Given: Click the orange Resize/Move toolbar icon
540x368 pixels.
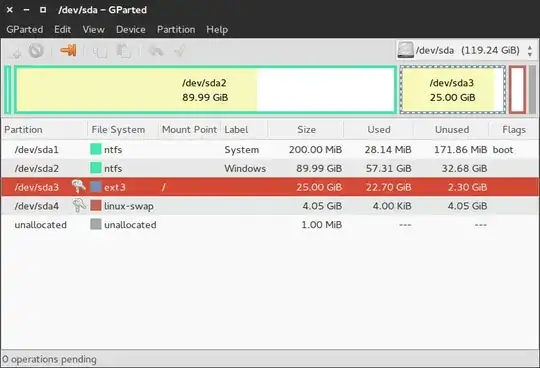Looking at the screenshot, I should coord(69,50).
